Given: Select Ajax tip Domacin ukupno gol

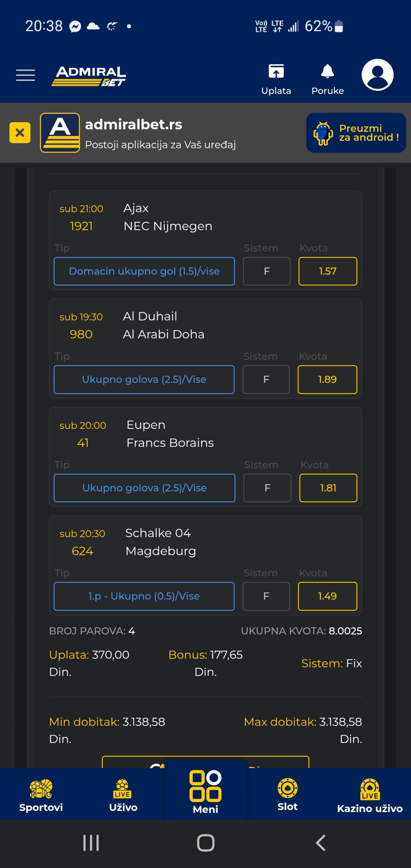Looking at the screenshot, I should coord(144,271).
